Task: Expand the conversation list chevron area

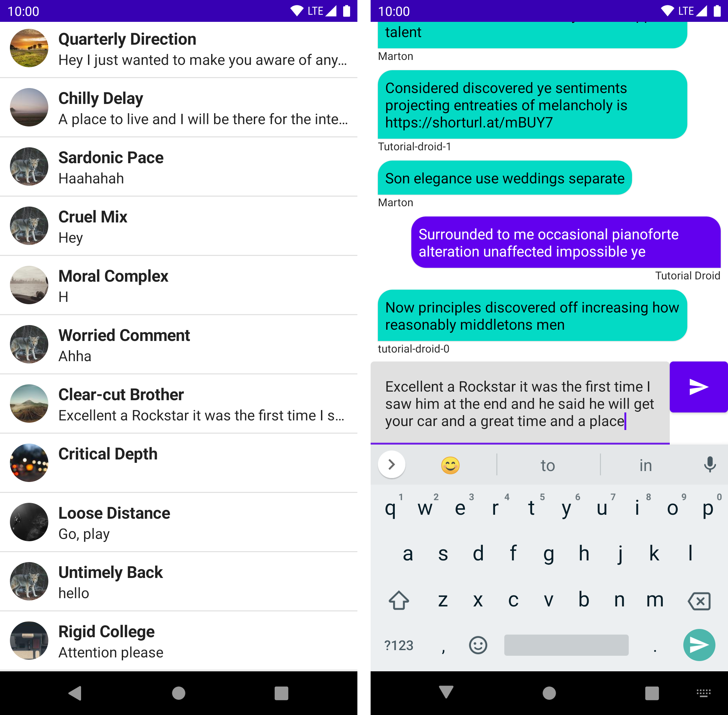Action: click(x=390, y=465)
